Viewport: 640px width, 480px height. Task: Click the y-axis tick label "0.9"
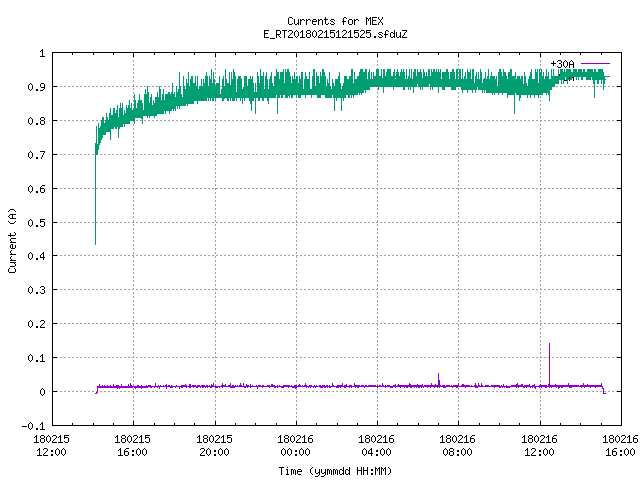tap(36, 87)
